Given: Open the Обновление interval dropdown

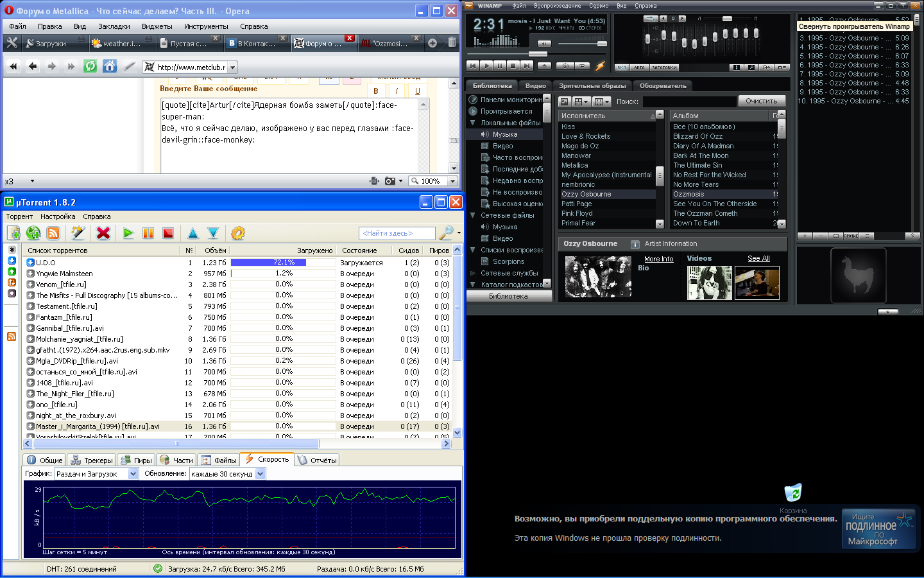Looking at the screenshot, I should pos(260,474).
